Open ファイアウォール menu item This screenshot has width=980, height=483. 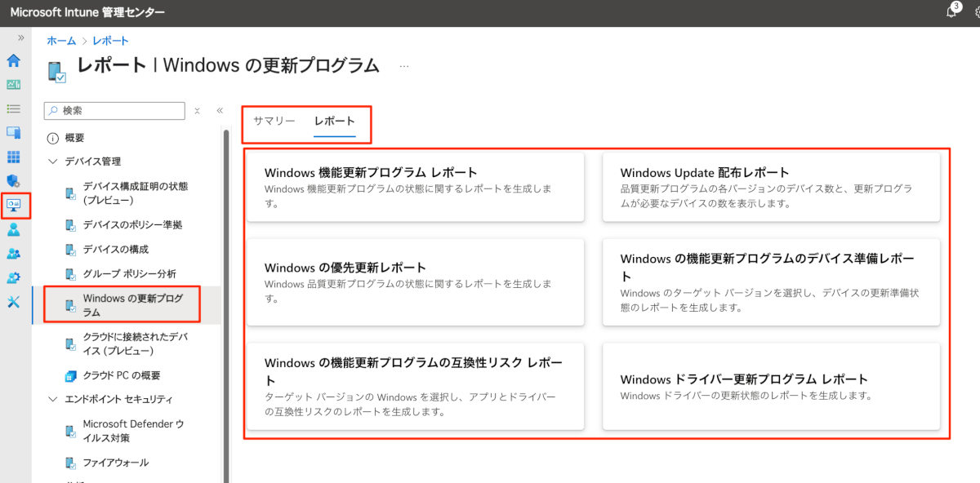[x=116, y=463]
